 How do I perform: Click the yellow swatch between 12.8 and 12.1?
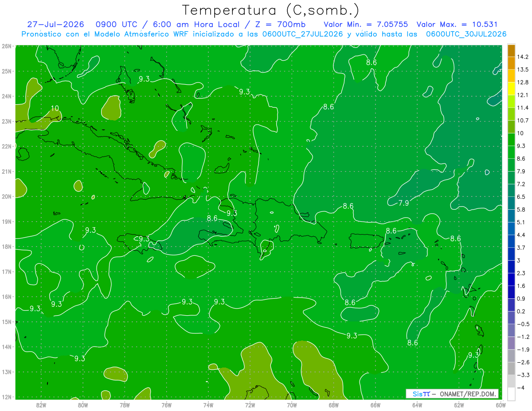511,89
